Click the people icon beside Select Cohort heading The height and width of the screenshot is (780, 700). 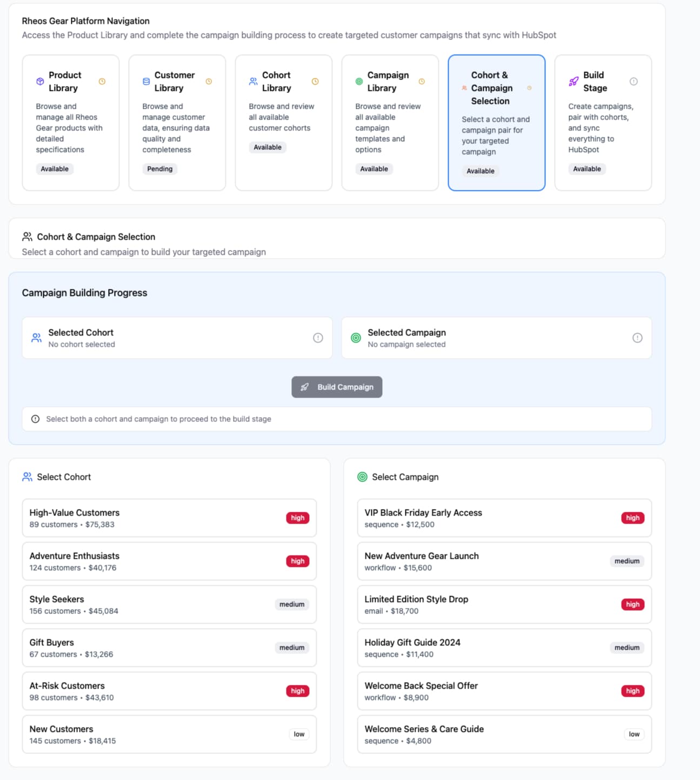(x=27, y=477)
